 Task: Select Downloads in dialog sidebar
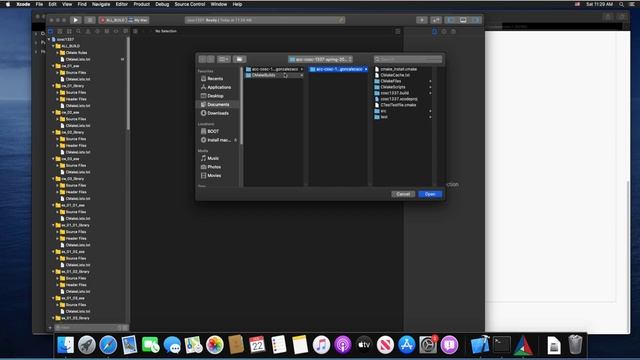coord(218,113)
